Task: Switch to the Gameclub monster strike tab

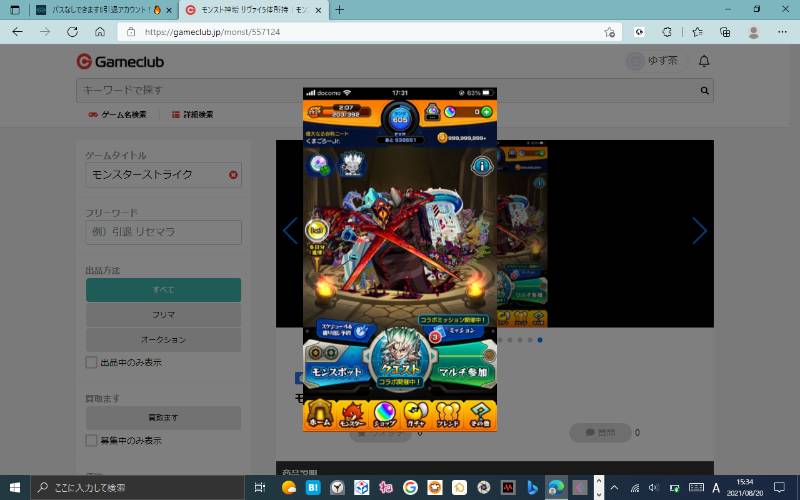Action: tap(254, 10)
